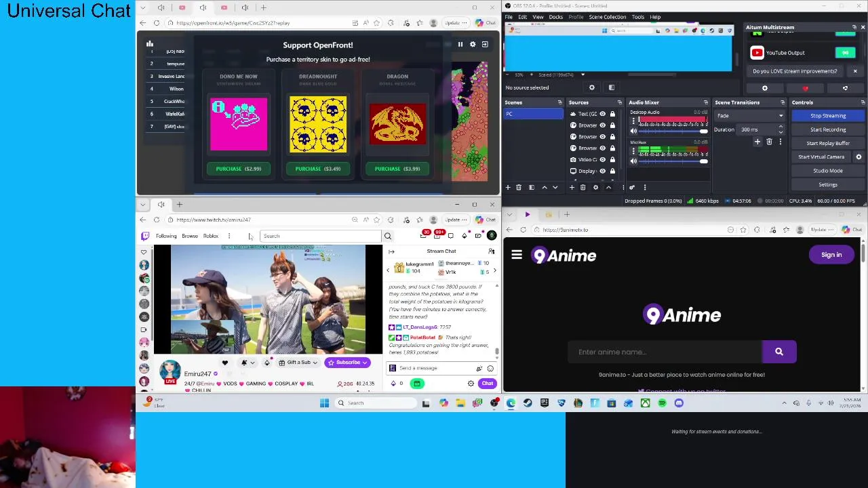This screenshot has height=488, width=868.
Task: Remove selected scene with trash icon in Scenes
Action: (519, 188)
